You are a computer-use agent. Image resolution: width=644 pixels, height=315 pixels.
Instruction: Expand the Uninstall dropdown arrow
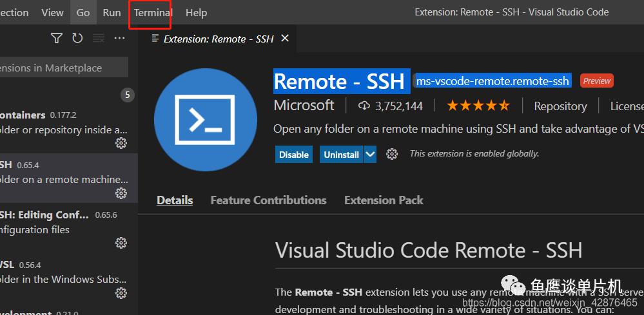point(370,154)
